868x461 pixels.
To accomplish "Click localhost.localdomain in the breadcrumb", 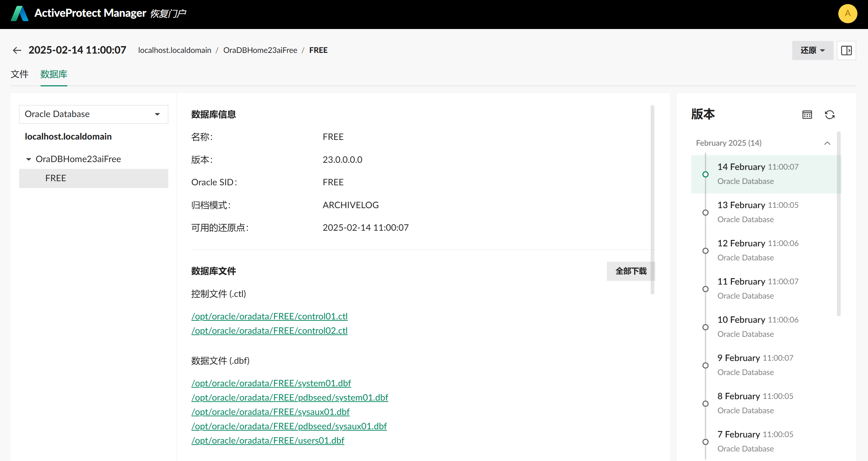I will pyautogui.click(x=175, y=51).
